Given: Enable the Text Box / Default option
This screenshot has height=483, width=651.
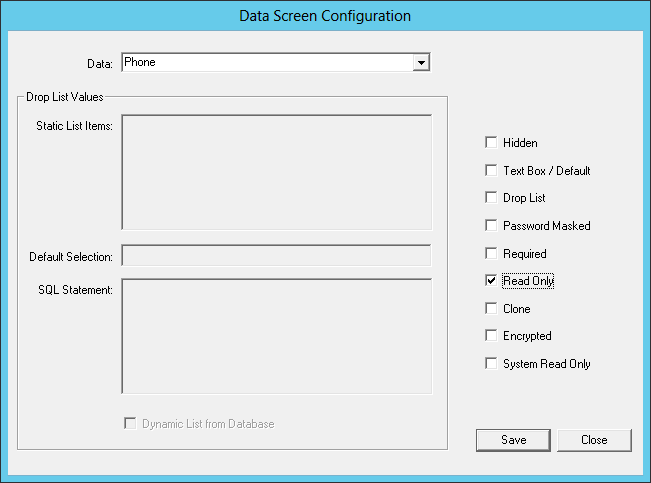Looking at the screenshot, I should [491, 170].
